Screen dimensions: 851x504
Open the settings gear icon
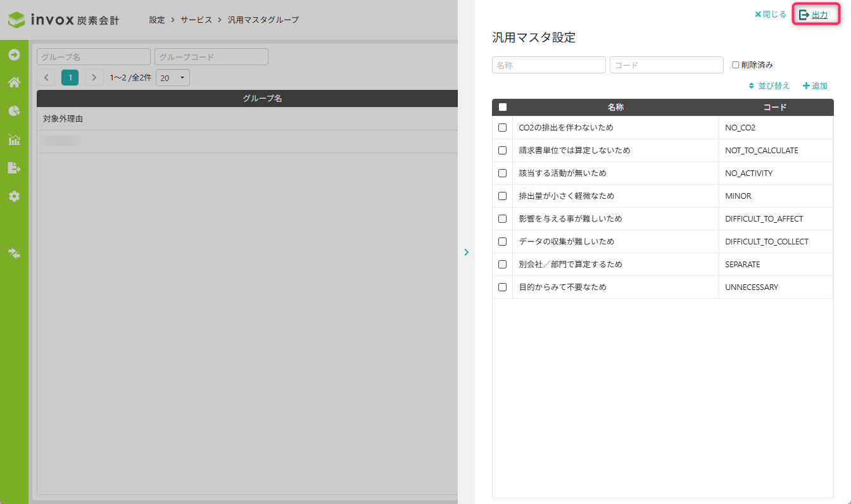pos(14,196)
